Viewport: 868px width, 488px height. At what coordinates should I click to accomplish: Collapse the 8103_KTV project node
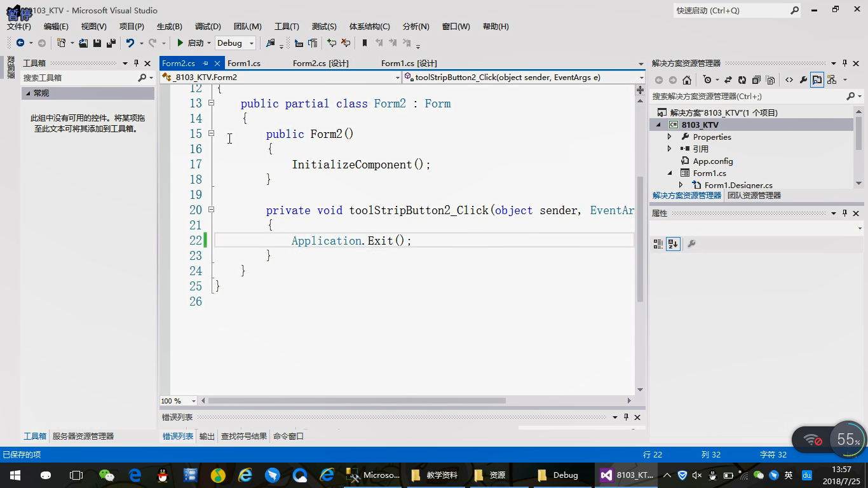pyautogui.click(x=658, y=125)
